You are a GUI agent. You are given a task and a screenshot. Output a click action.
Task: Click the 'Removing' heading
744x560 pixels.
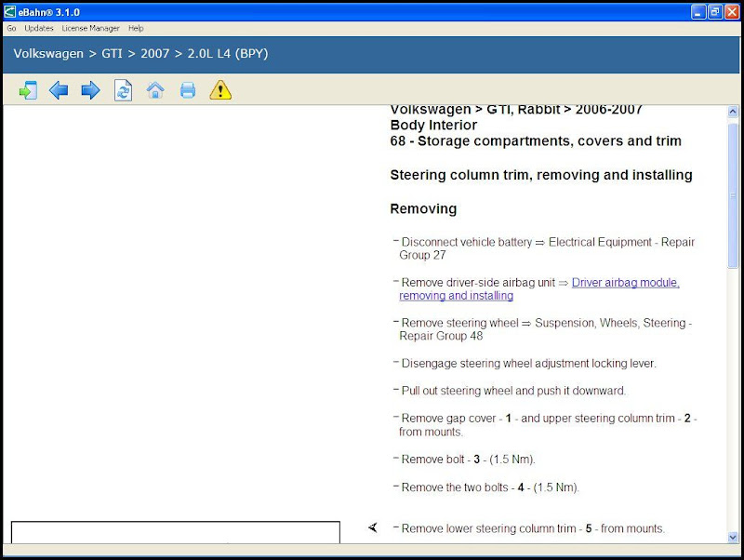pyautogui.click(x=423, y=208)
